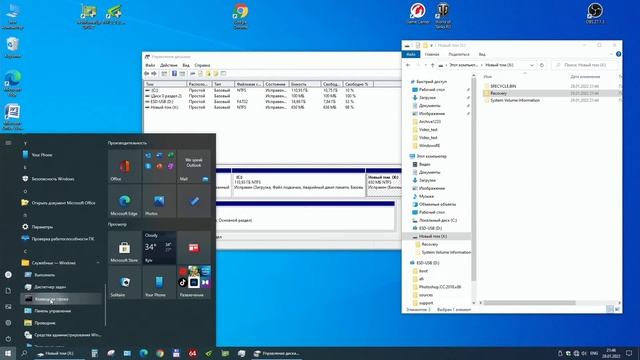Viewport: 640px width, 360px height.
Task: Select $RECYCLE.BIN folder in file list
Action: (x=503, y=86)
